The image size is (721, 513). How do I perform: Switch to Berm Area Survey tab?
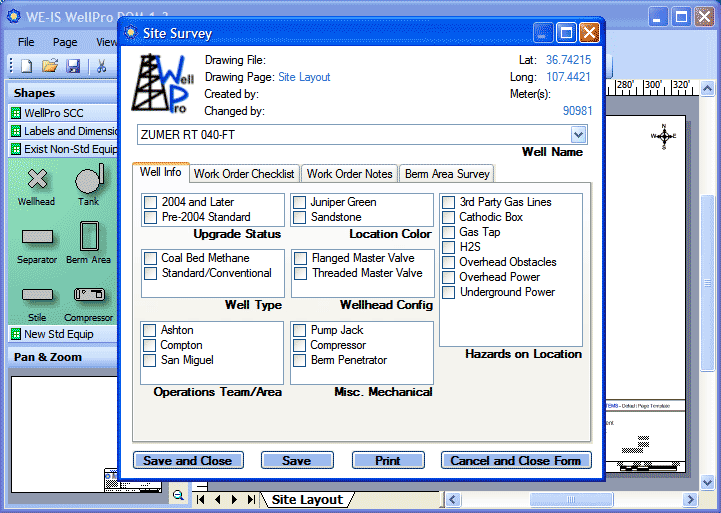pos(447,174)
